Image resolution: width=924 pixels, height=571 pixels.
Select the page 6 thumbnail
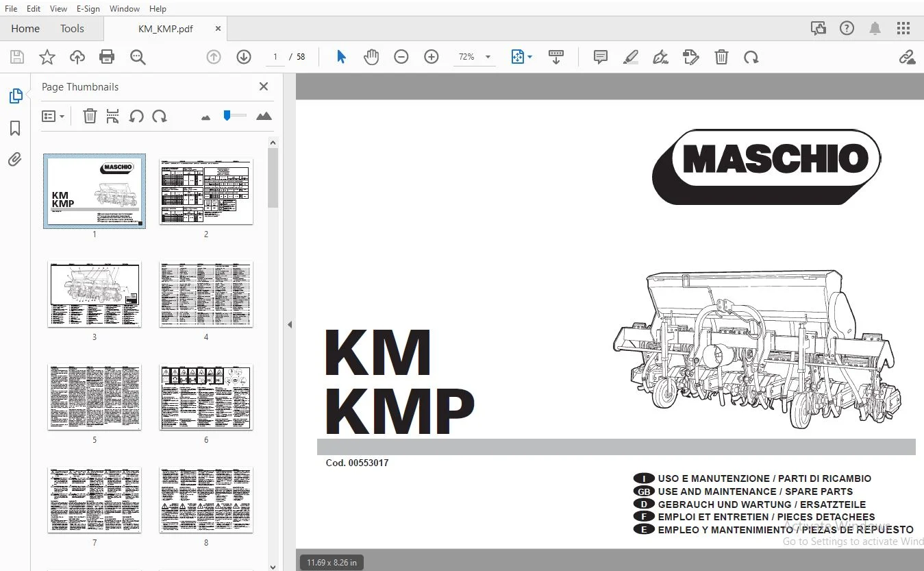206,397
